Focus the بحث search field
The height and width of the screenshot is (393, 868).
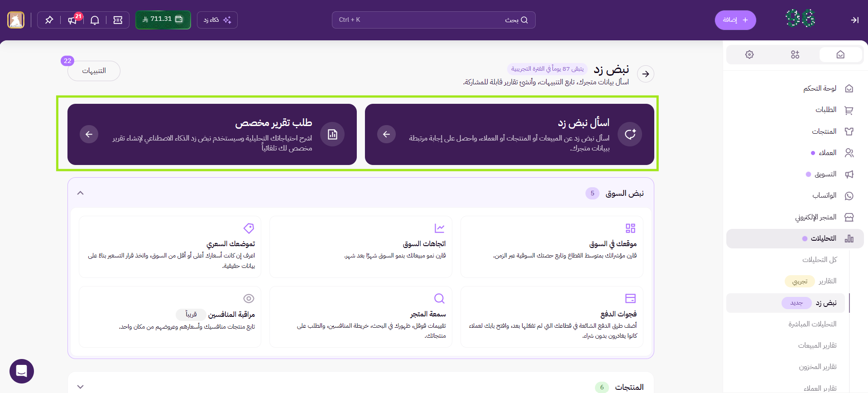click(x=433, y=20)
